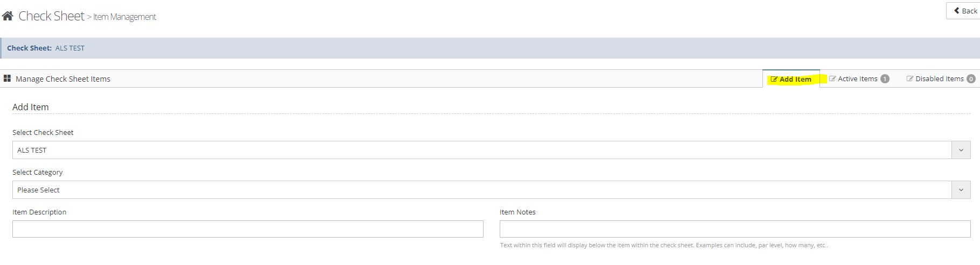980x265 pixels.
Task: Open the ALS TEST check sheet selector
Action: point(481,150)
